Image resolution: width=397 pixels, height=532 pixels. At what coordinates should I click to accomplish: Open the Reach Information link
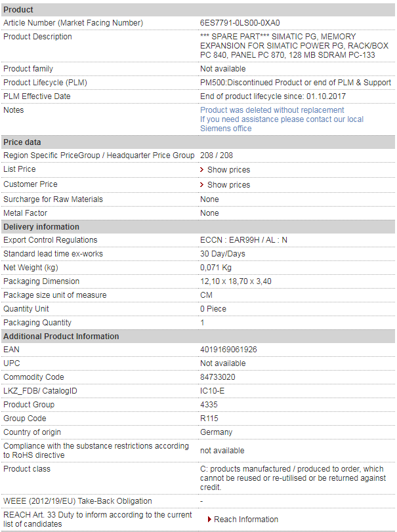click(246, 520)
